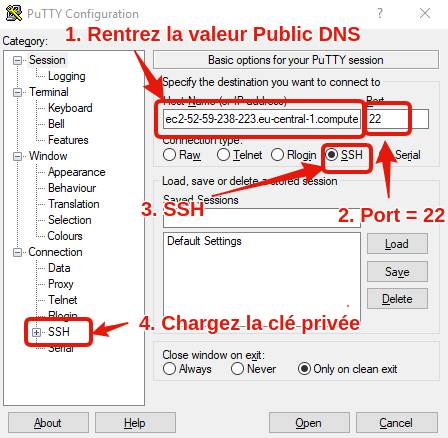Click the Host Name input field
The image size is (448, 438).
pos(262,119)
